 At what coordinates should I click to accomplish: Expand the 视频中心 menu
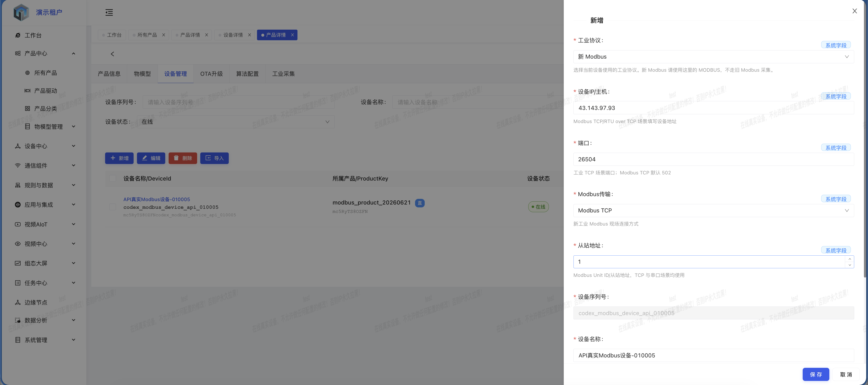pyautogui.click(x=73, y=244)
